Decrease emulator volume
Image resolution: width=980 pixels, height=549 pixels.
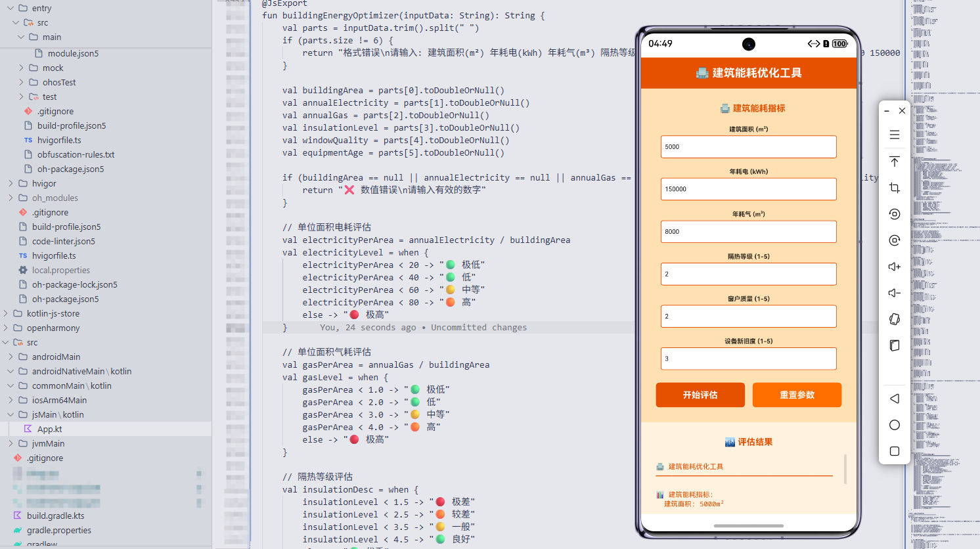pos(894,293)
